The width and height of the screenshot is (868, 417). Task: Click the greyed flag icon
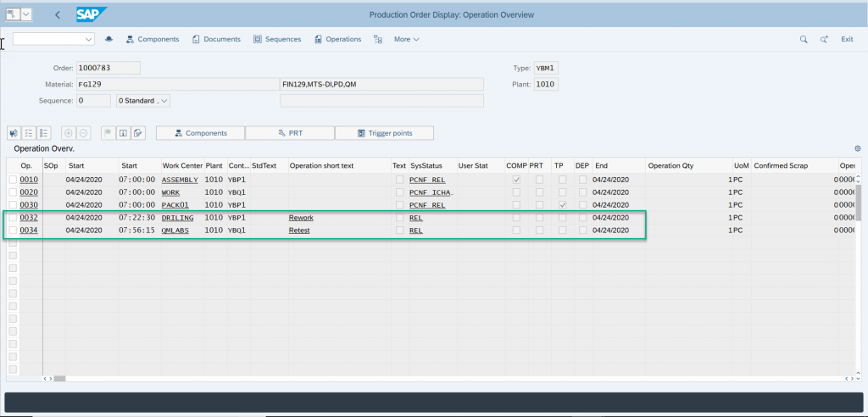[108, 133]
